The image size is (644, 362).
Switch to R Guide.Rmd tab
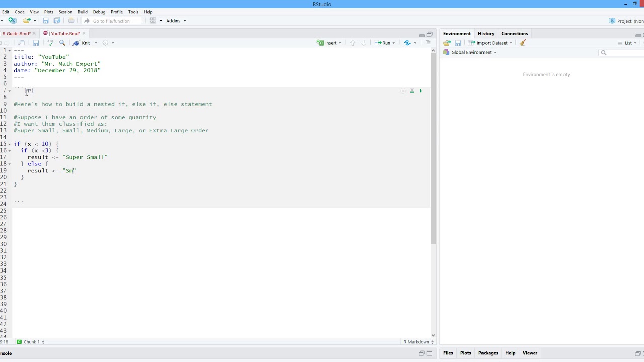click(16, 34)
